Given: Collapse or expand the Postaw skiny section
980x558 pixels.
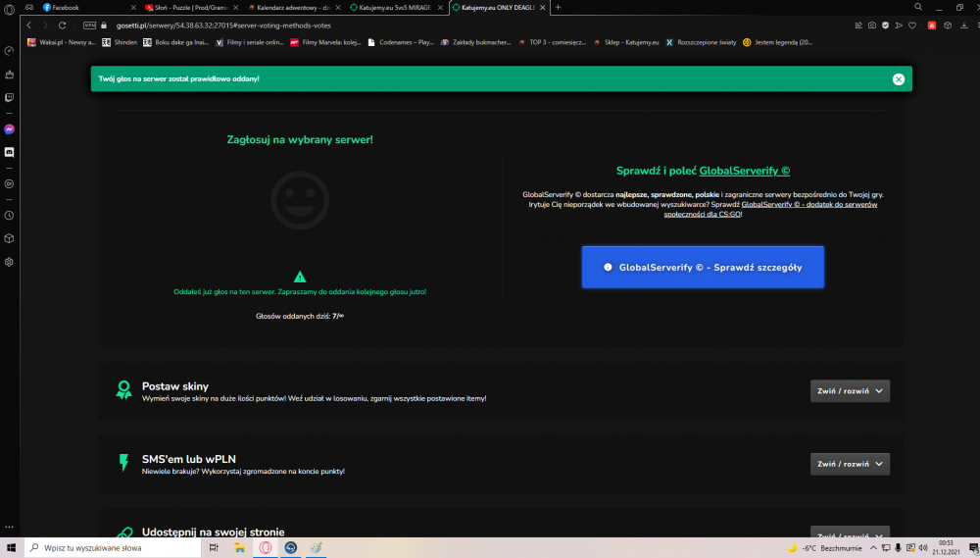Looking at the screenshot, I should click(x=850, y=391).
